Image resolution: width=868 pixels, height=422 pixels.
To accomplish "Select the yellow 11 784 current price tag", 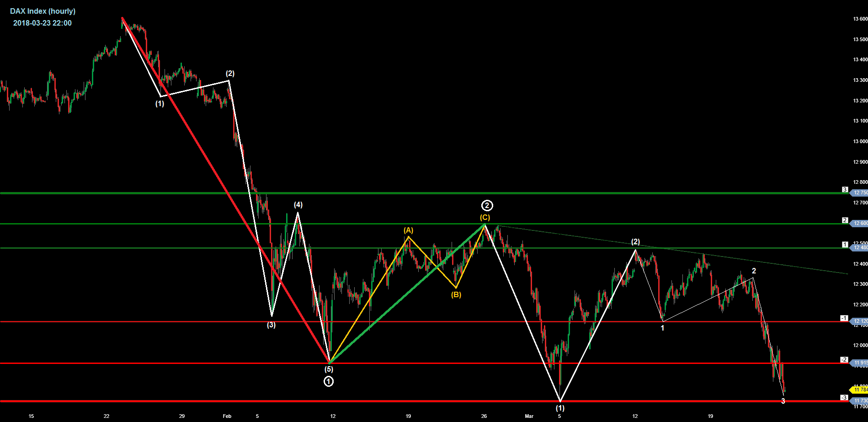I will pyautogui.click(x=860, y=390).
